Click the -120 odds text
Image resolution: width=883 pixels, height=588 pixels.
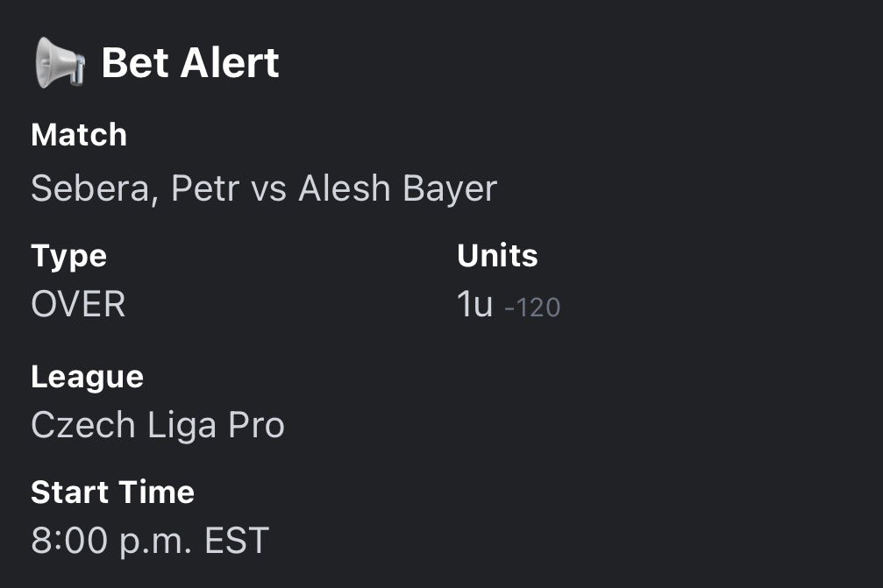[x=532, y=308]
